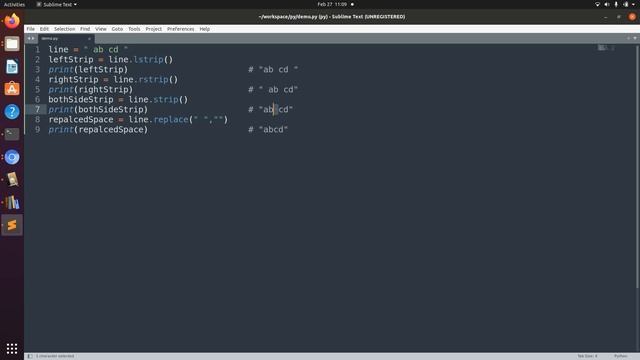Open the tab list dropdown arrow
This screenshot has width=640, height=360.
[635, 38]
